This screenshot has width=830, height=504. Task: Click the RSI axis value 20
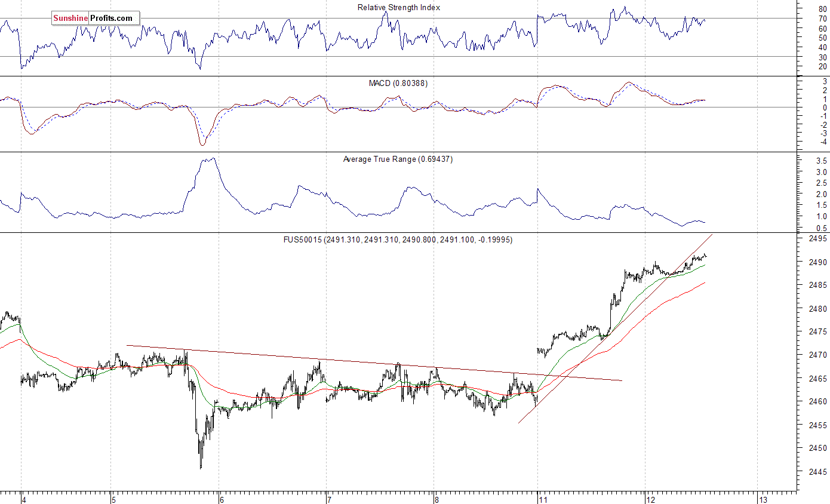(823, 66)
